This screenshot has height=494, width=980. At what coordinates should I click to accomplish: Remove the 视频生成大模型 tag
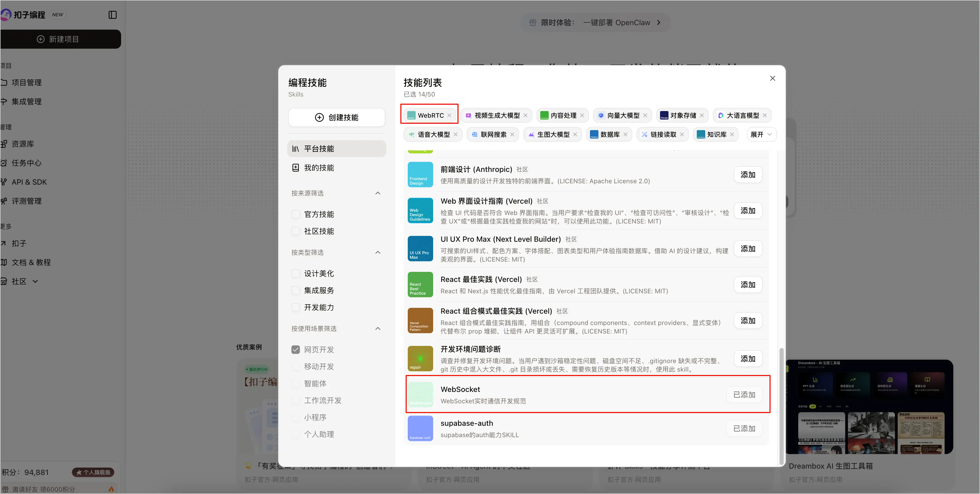click(525, 115)
